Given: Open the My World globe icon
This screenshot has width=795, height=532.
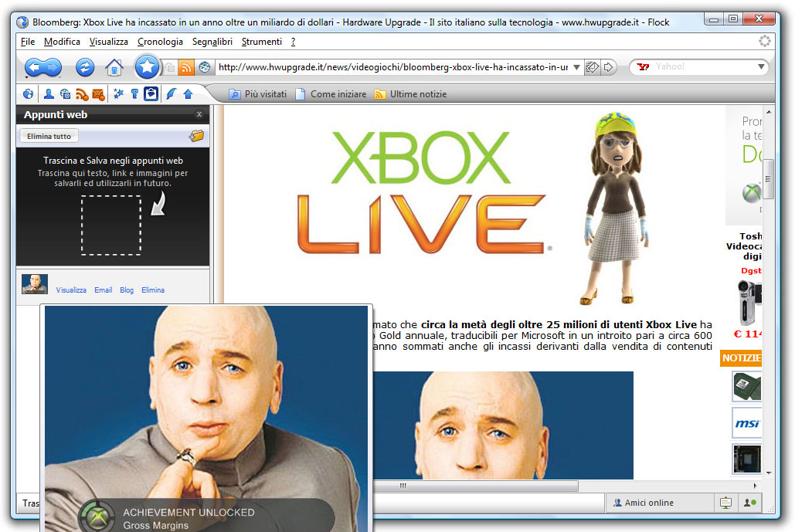Looking at the screenshot, I should (x=29, y=93).
